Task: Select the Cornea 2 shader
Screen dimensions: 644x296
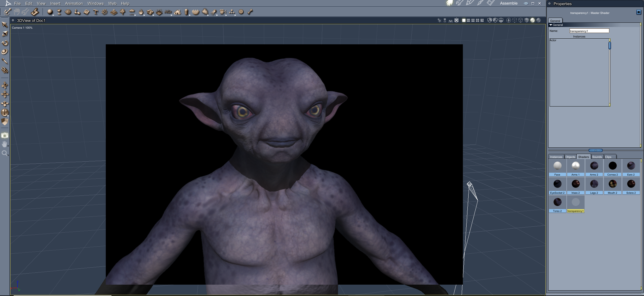Action: coord(612,168)
